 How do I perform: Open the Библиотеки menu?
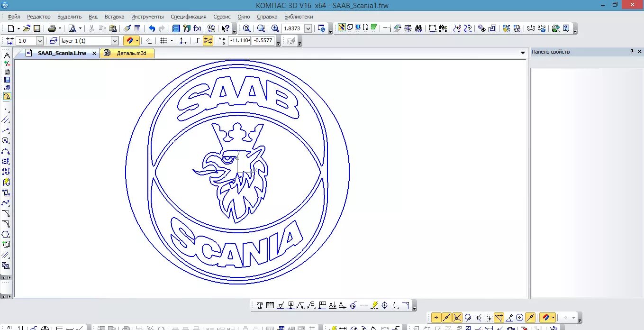(x=299, y=17)
